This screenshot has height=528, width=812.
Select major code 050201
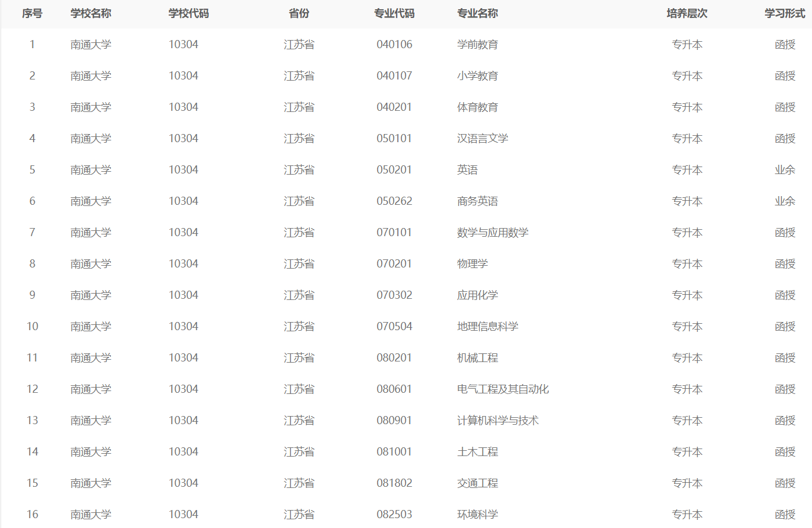pyautogui.click(x=394, y=170)
